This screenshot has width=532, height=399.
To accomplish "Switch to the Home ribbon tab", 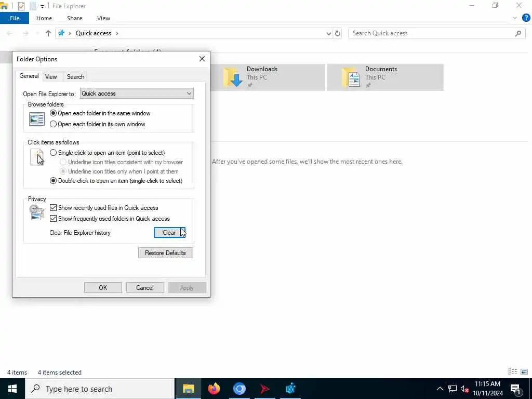I will point(44,18).
